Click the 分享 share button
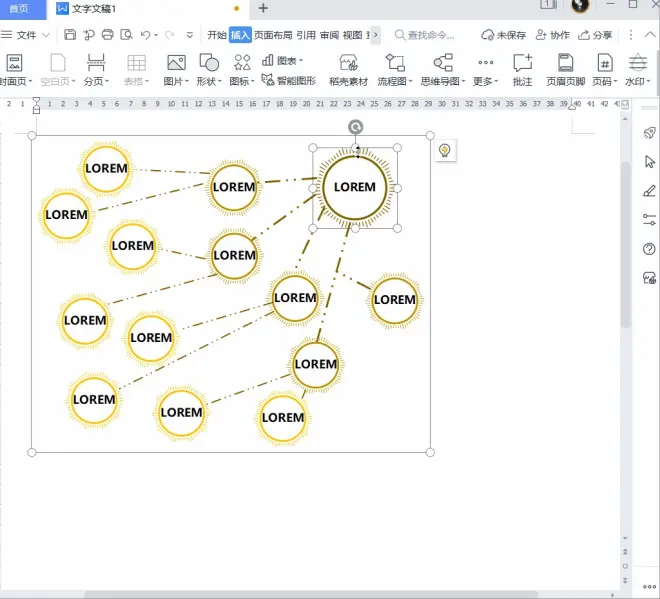 (x=595, y=35)
